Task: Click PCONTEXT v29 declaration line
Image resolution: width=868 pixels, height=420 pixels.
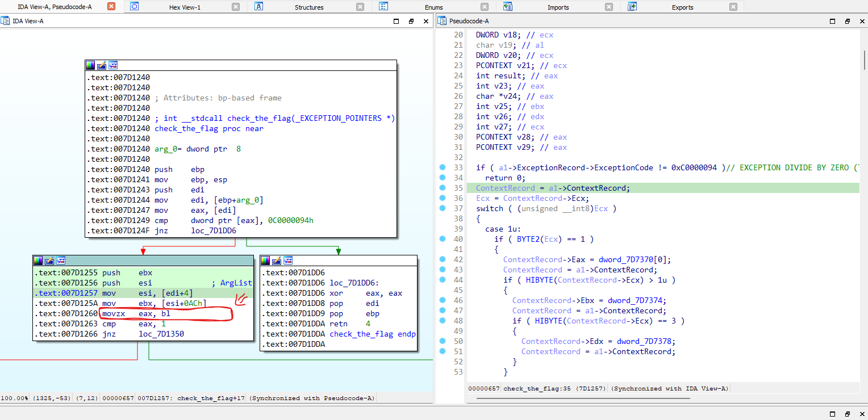Action: 521,147
